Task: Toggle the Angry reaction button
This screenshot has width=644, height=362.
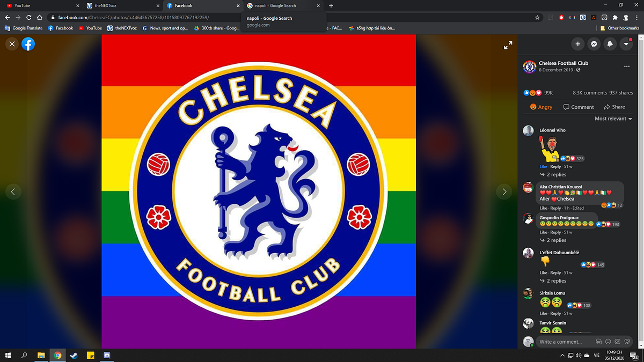Action: (541, 107)
